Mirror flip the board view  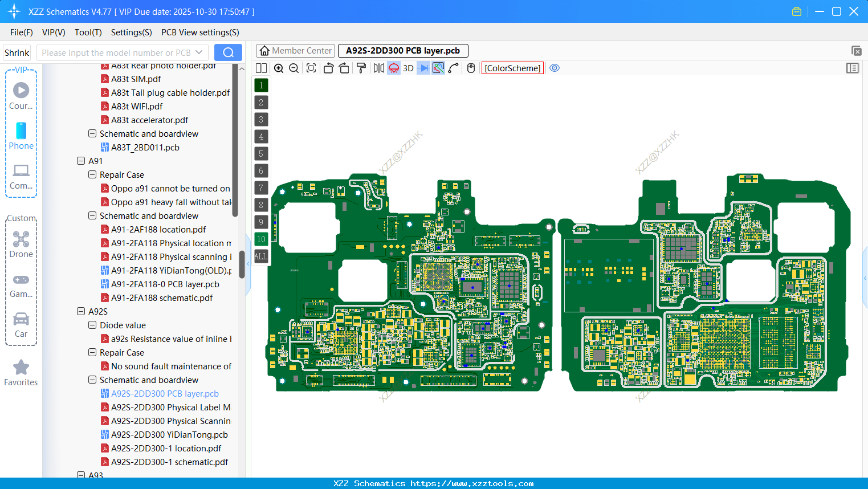click(x=378, y=68)
